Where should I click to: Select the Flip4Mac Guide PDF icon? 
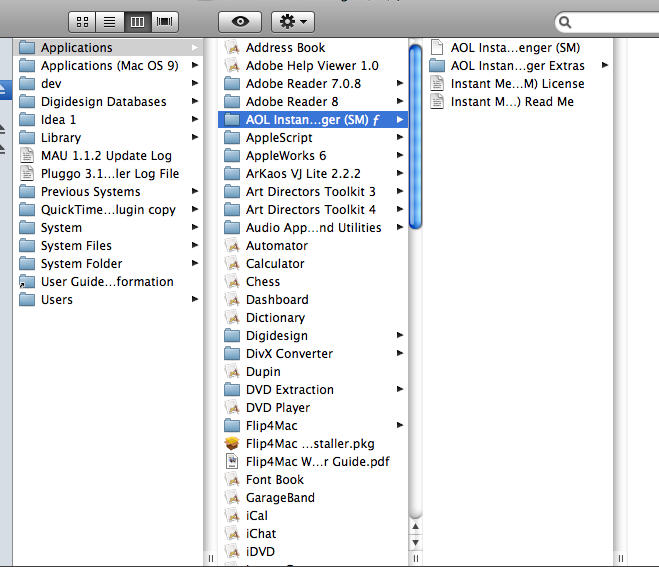click(232, 462)
